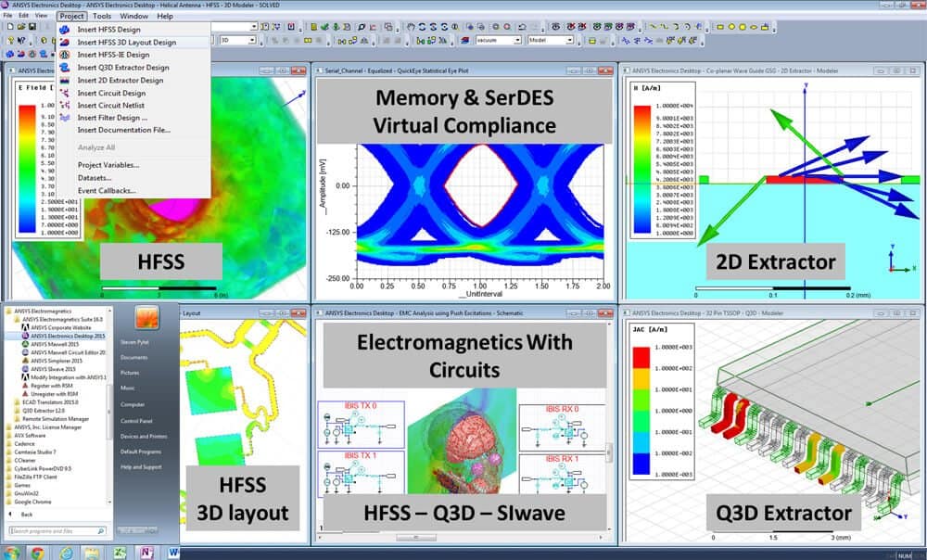
Task: Click the New project icon in toolbar
Action: tap(9, 27)
